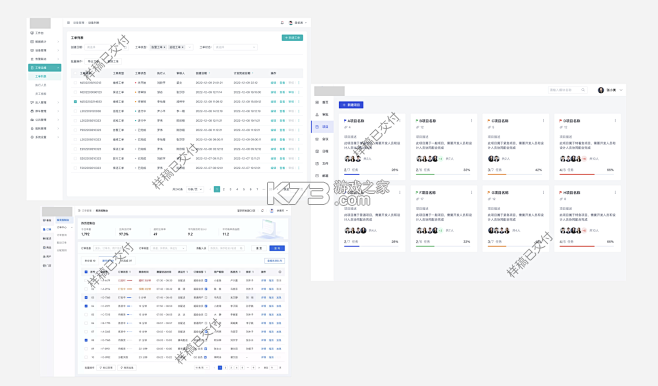Go to page 2 in teal table pagination
Image resolution: width=658 pixels, height=386 pixels.
(x=224, y=189)
